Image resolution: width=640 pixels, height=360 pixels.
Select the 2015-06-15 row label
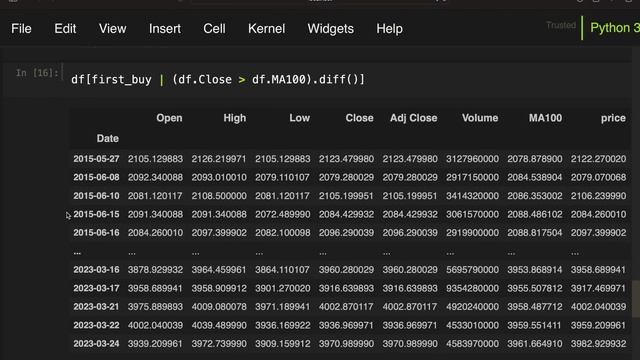(96, 214)
